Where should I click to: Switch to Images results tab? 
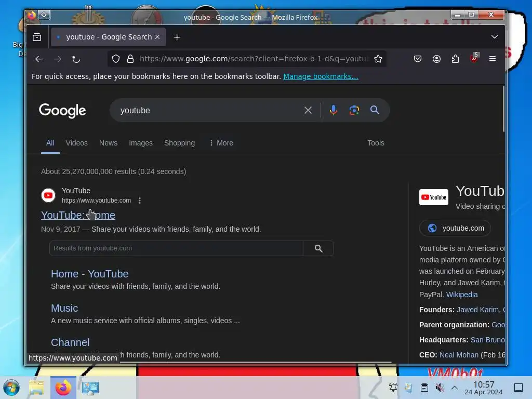(140, 143)
